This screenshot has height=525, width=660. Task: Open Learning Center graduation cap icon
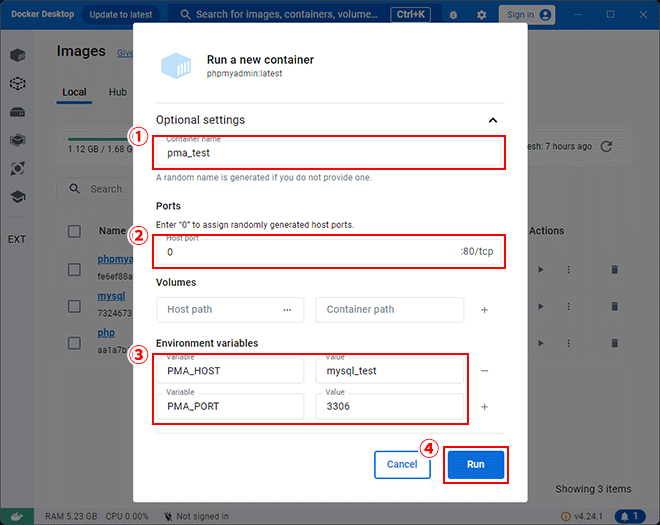click(x=18, y=198)
